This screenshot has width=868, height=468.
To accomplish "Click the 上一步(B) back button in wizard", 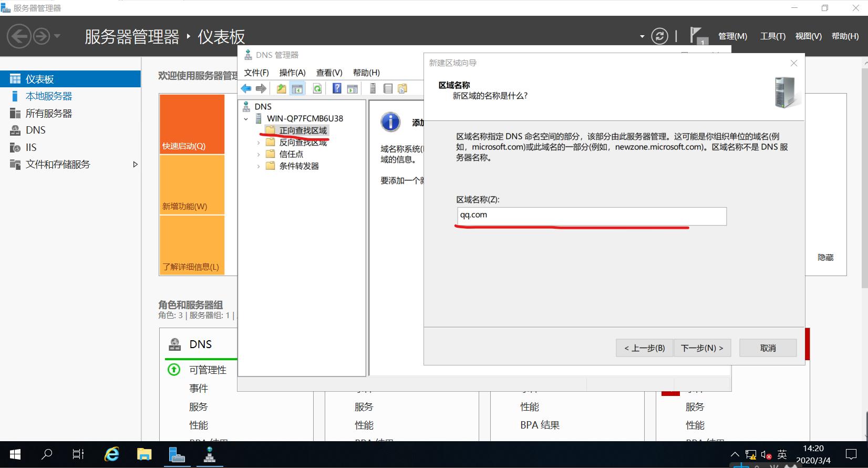I will tap(644, 348).
